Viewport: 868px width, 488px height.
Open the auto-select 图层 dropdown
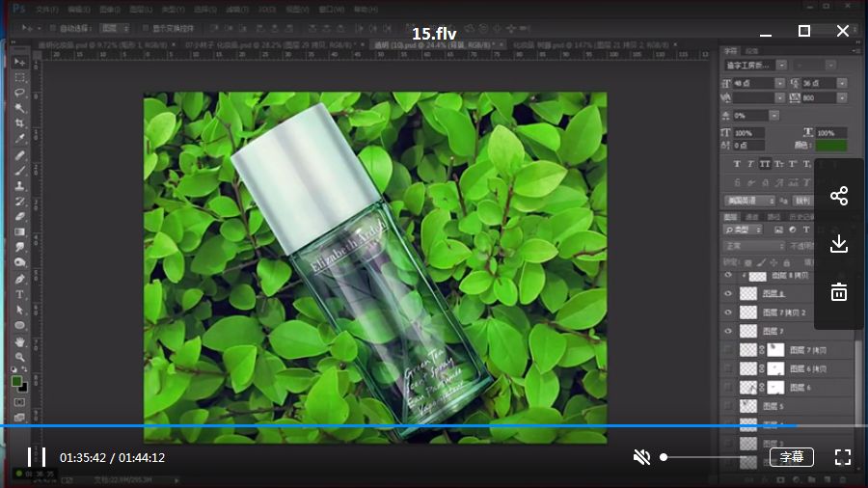point(115,28)
